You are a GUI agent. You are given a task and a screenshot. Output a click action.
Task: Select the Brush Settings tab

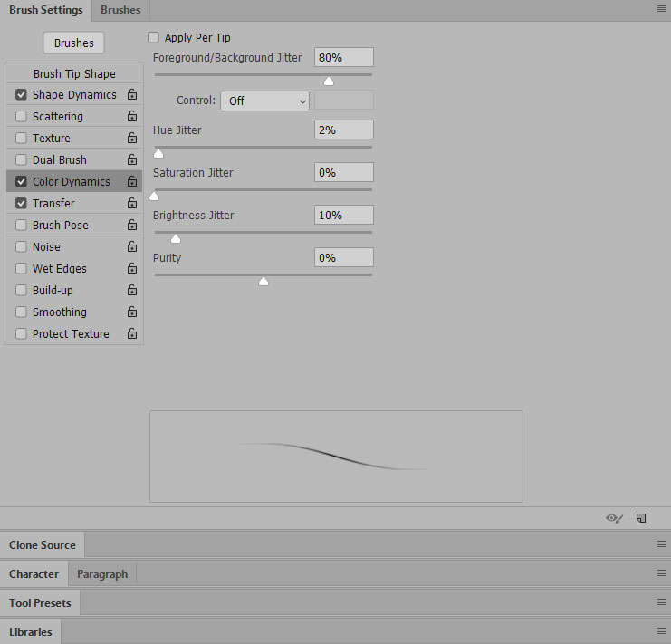46,10
